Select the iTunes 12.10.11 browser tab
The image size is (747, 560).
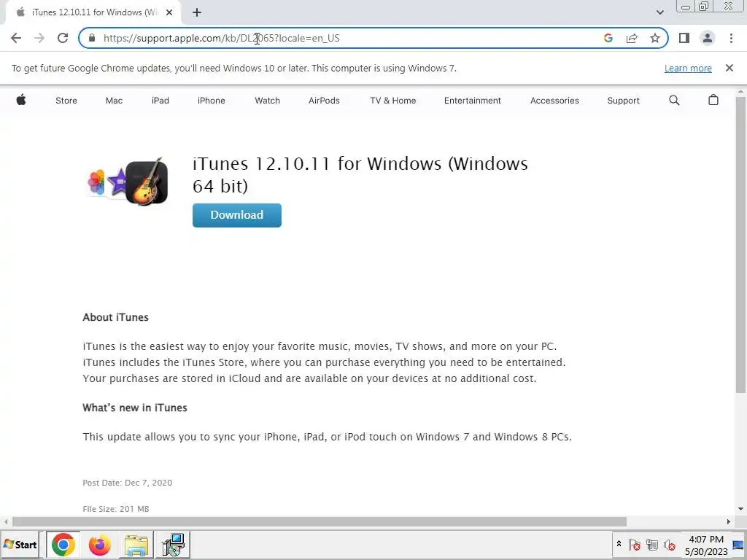(93, 12)
